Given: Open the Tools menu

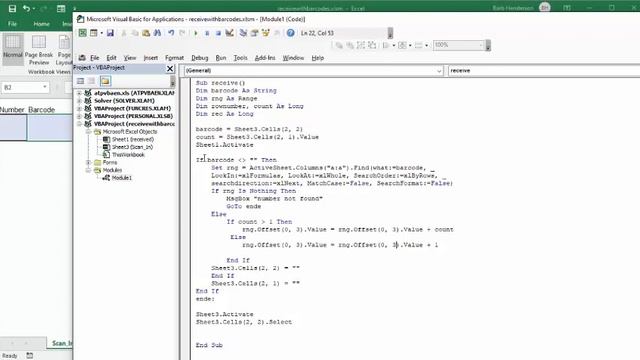Looking at the screenshot, I should point(240,58).
